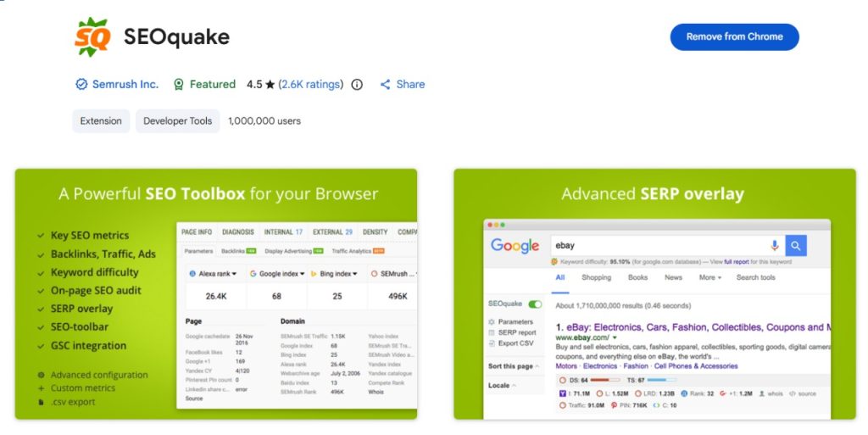Image resolution: width=868 pixels, height=435 pixels.
Task: Toggle the SEOquake switch in SERP sidebar
Action: [x=535, y=304]
